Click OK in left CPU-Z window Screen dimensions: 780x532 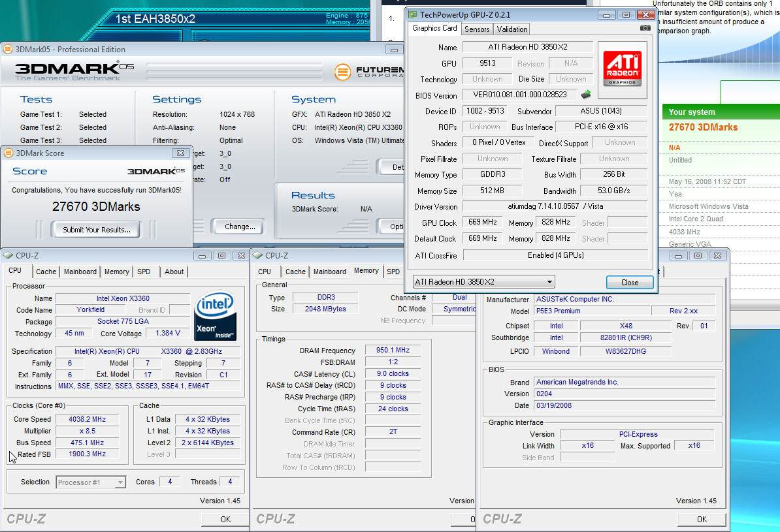225,519
